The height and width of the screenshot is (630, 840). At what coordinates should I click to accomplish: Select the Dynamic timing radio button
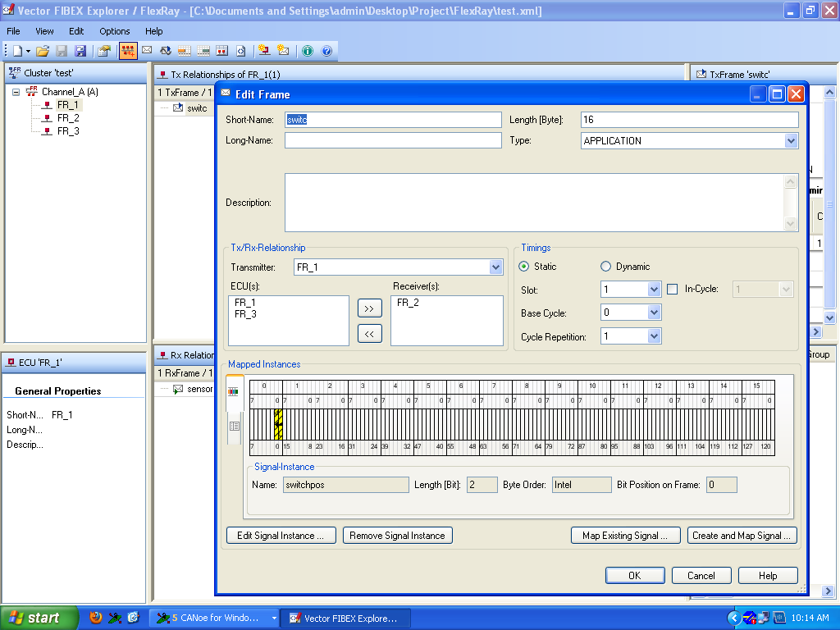click(606, 267)
